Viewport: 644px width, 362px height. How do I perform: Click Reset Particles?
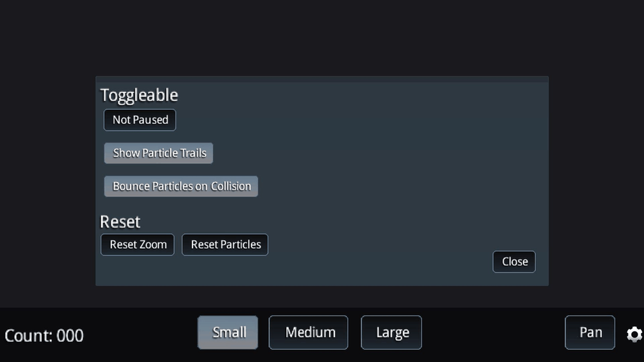click(x=225, y=245)
